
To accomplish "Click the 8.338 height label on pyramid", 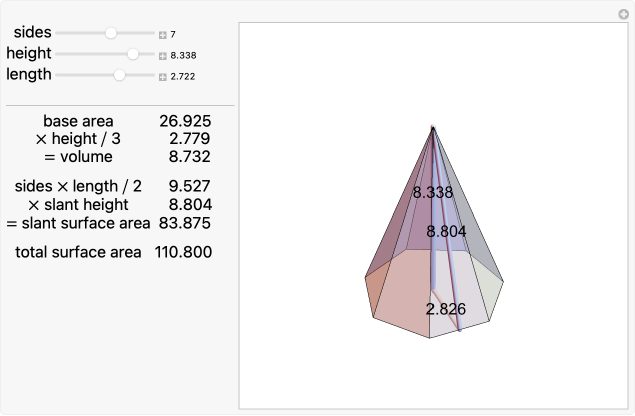I will tap(433, 192).
